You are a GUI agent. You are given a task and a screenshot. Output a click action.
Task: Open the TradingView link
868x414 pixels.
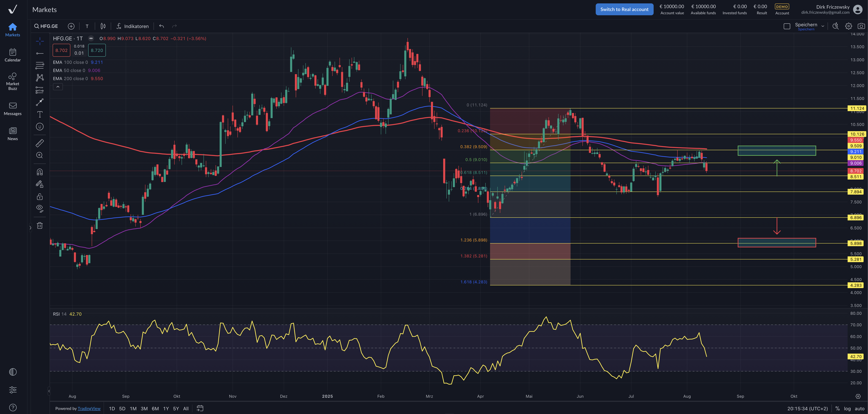[x=89, y=408]
